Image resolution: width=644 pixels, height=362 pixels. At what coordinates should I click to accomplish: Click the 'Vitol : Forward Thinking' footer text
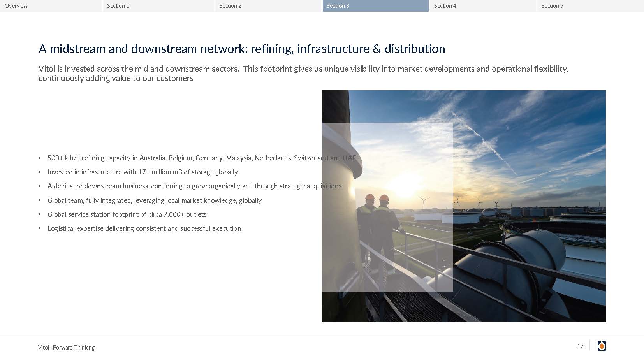(x=67, y=348)
